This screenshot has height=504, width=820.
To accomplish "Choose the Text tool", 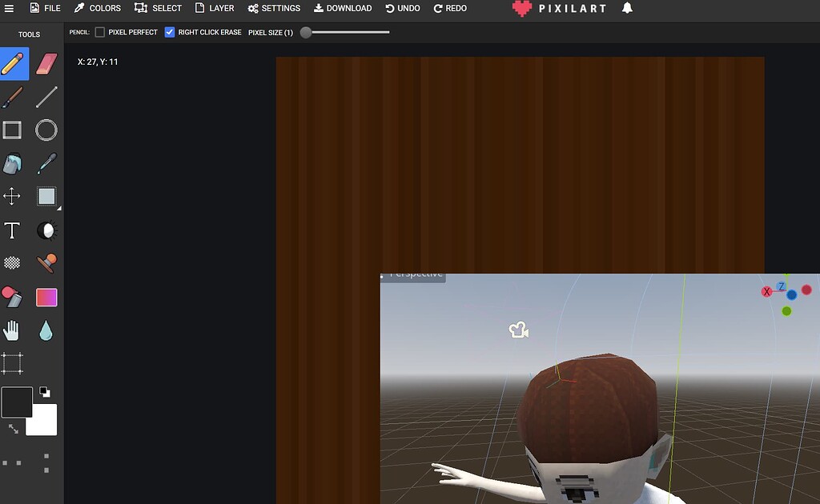I will tap(12, 230).
